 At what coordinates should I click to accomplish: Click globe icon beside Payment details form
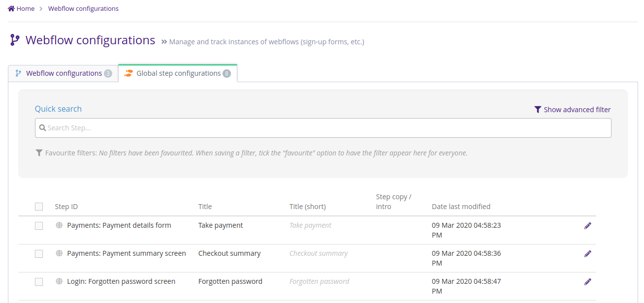pos(59,225)
